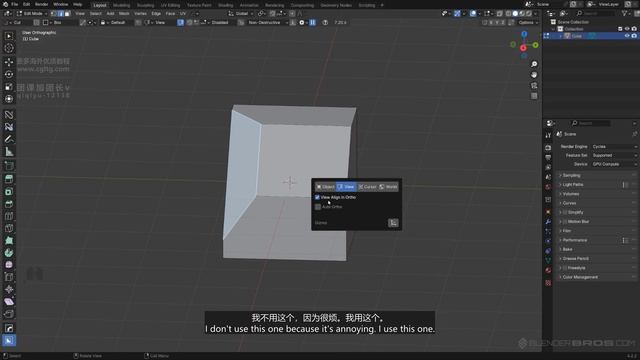The image size is (640, 360).
Task: Select the Transform tool
Action: point(9,99)
